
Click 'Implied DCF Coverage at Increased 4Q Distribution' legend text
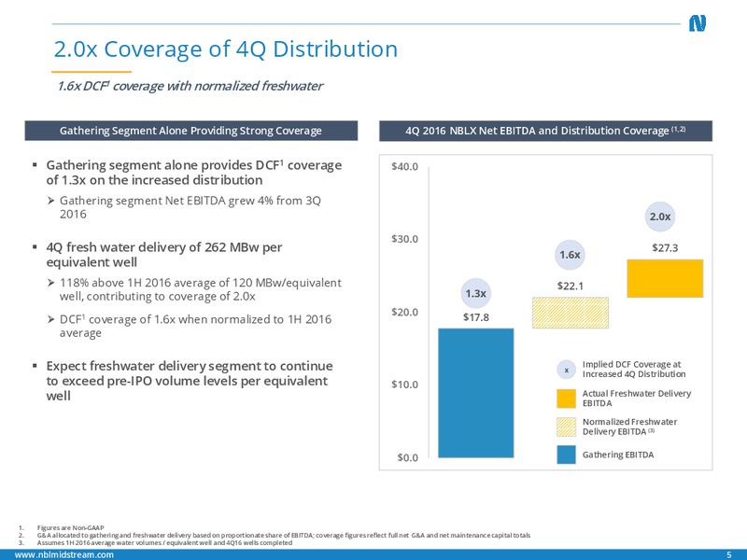(x=634, y=370)
